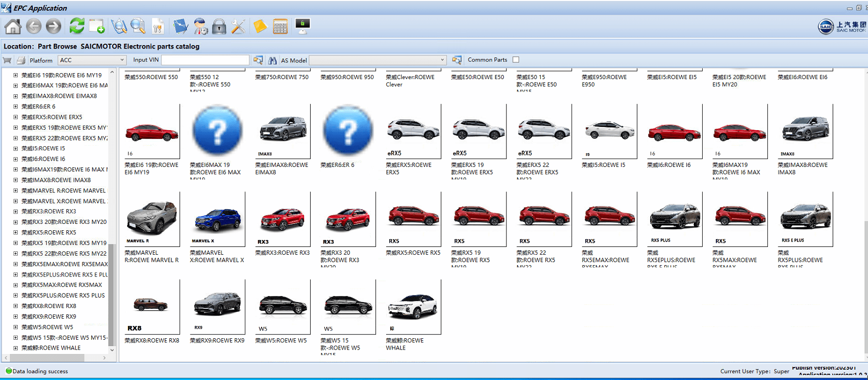
Task: Go back with the left arrow button
Action: coord(34,26)
